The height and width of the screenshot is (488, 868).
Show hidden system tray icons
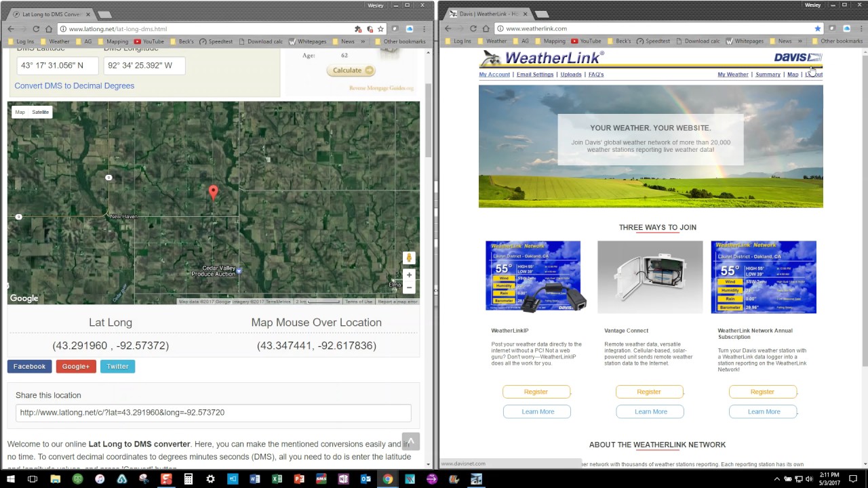point(777,479)
